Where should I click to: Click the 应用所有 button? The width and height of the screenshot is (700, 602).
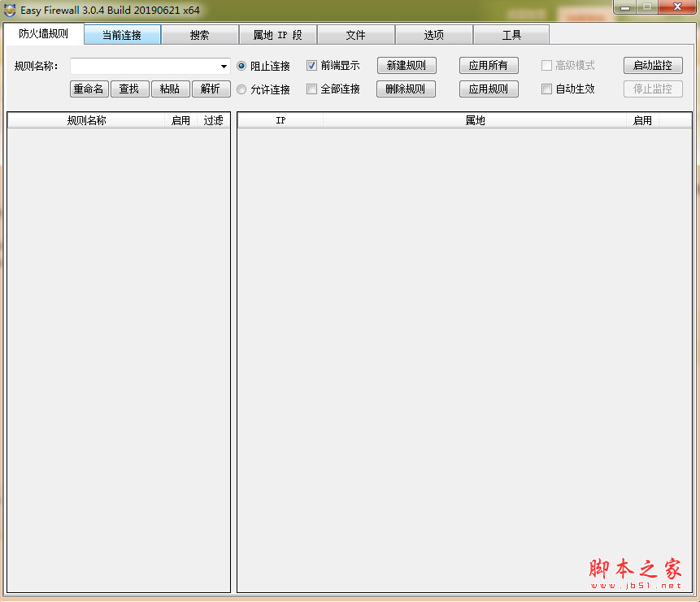(x=489, y=66)
